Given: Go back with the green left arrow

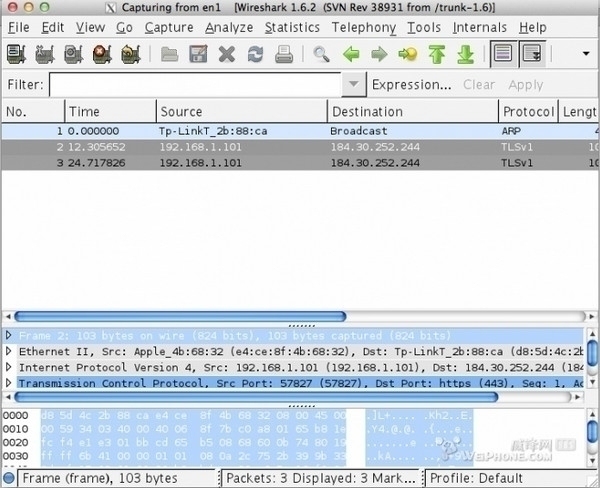Looking at the screenshot, I should pos(351,53).
